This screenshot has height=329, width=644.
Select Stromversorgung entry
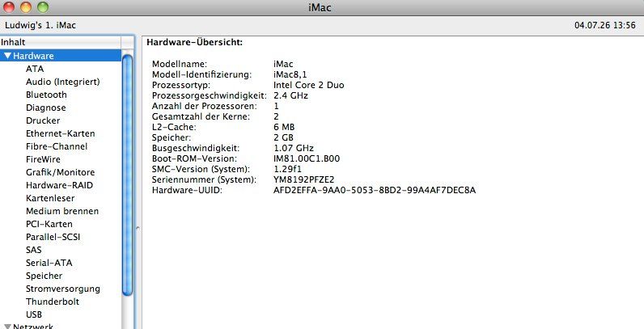(63, 289)
